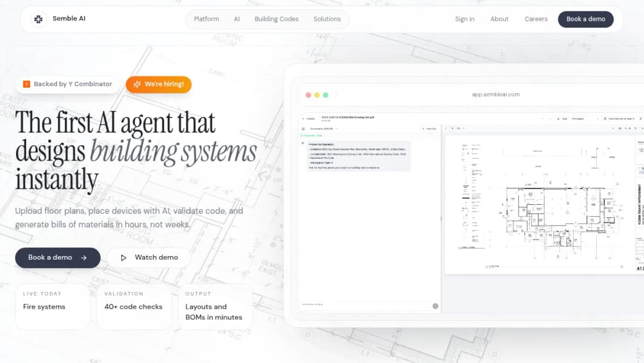644x363 pixels.
Task: Open the Building Codes menu item
Action: click(x=277, y=19)
